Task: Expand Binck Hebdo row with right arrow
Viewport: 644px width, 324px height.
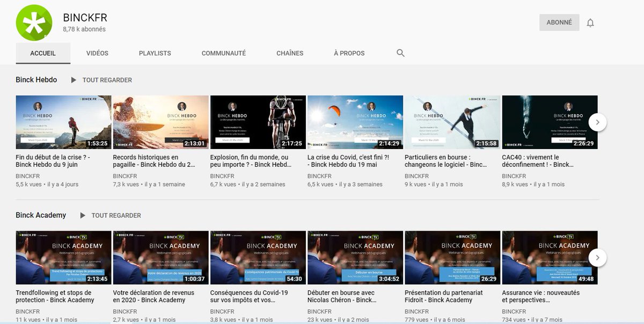Action: pyautogui.click(x=597, y=122)
